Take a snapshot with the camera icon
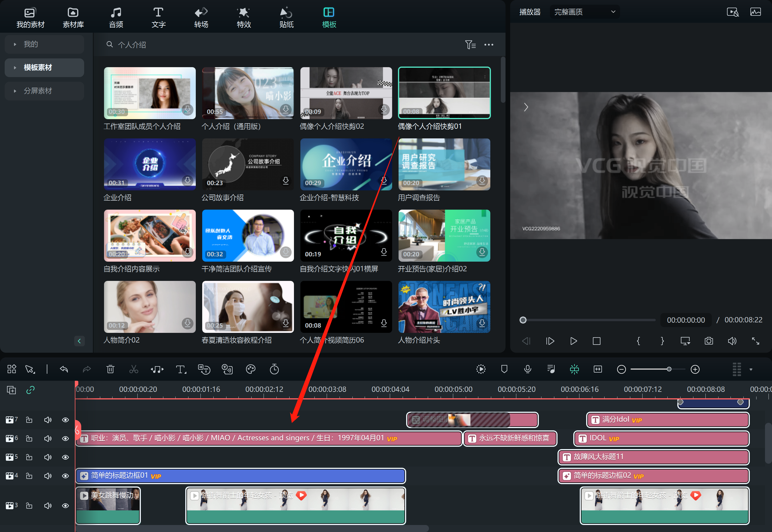The image size is (772, 532). tap(709, 341)
